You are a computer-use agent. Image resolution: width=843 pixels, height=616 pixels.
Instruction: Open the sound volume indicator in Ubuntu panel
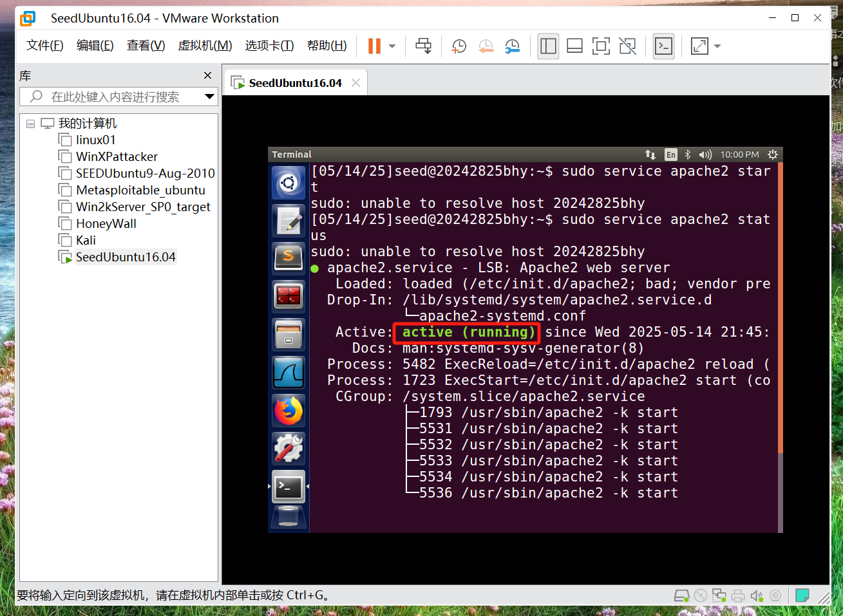[705, 154]
